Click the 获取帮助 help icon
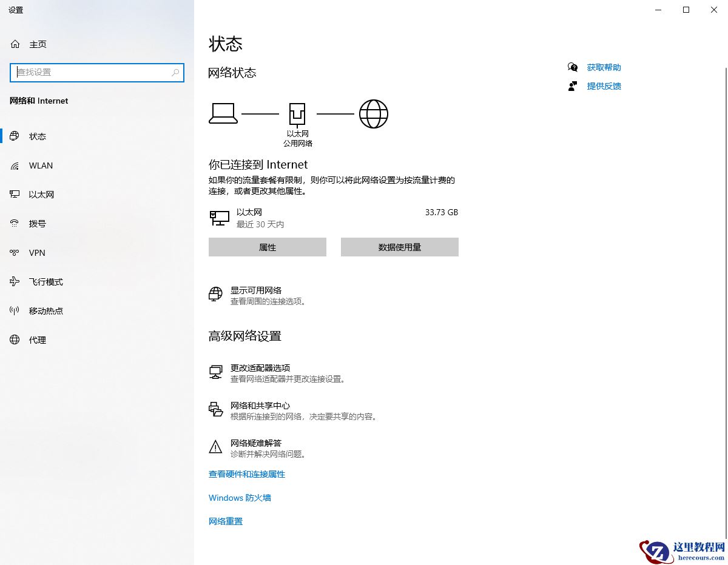This screenshot has width=728, height=565. click(x=573, y=67)
